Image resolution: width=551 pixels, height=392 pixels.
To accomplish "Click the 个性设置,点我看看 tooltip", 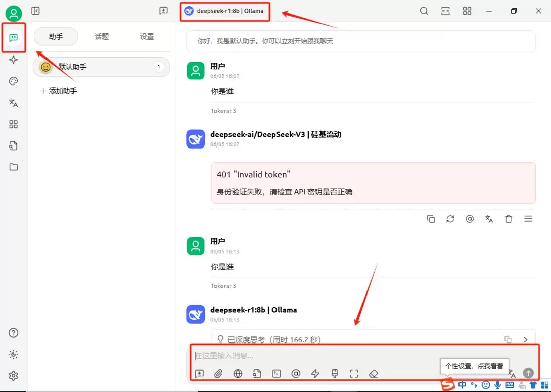I will pyautogui.click(x=474, y=366).
